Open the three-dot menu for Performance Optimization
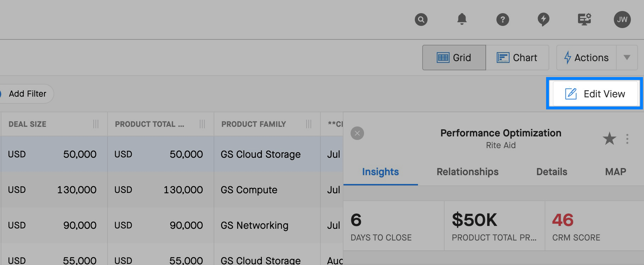 [627, 139]
